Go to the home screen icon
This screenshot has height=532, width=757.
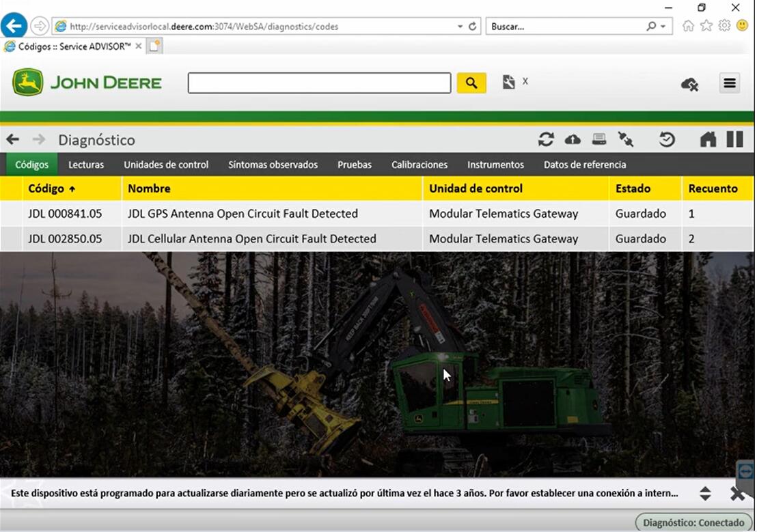(x=708, y=139)
